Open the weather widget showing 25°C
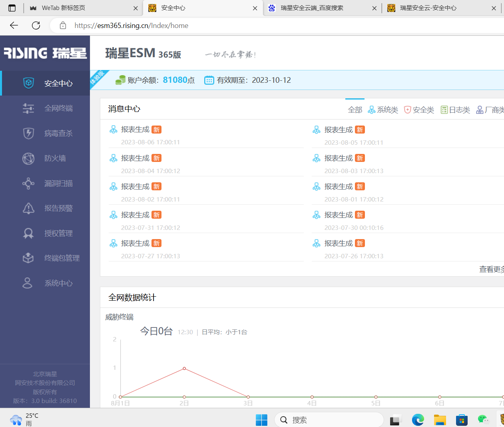This screenshot has height=427, width=504. [x=25, y=419]
